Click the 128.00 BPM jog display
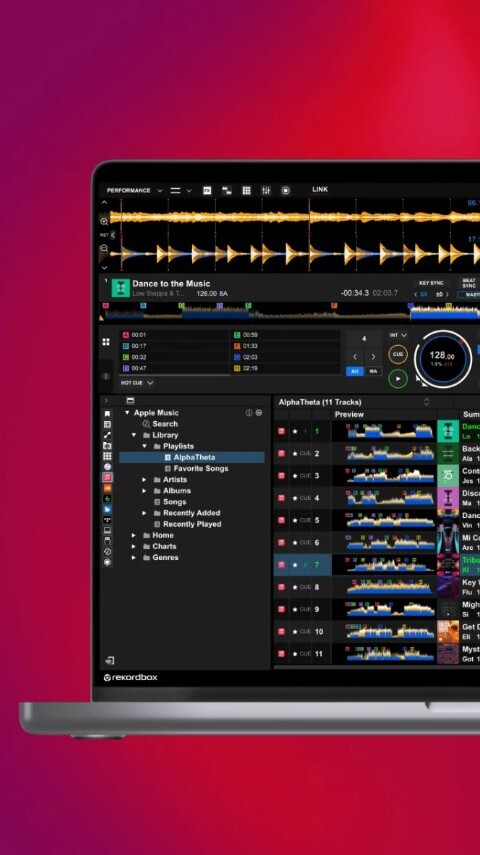480x855 pixels. pyautogui.click(x=442, y=359)
